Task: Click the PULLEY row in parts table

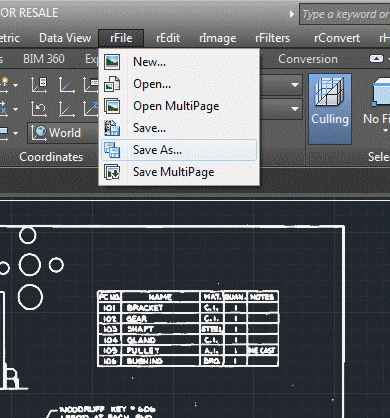Action: click(188, 350)
